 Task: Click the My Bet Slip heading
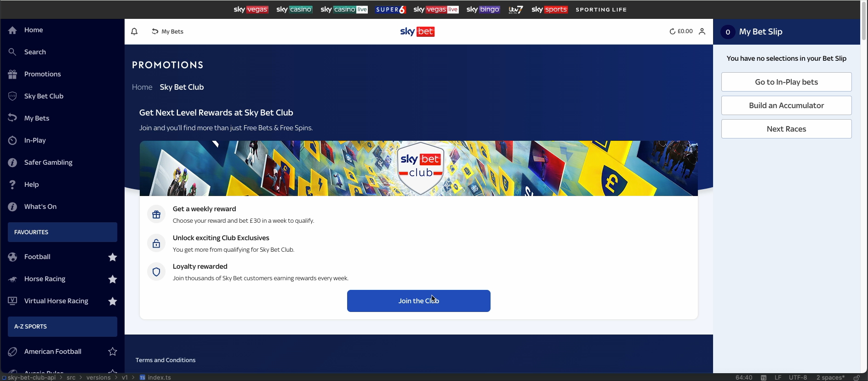pos(760,32)
